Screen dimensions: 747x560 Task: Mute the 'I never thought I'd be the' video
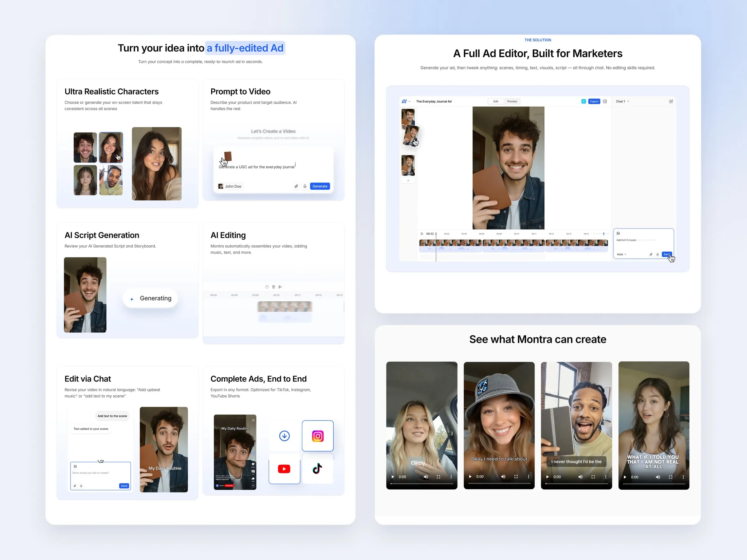580,477
